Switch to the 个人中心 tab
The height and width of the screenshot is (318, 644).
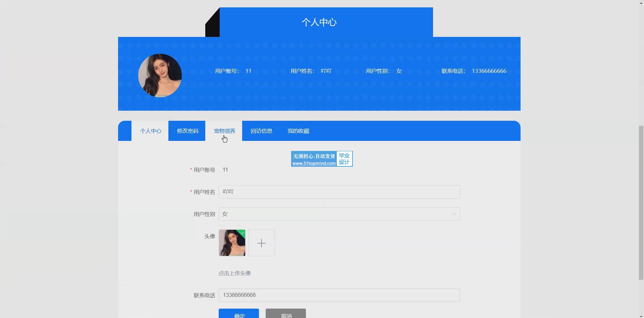pyautogui.click(x=151, y=131)
